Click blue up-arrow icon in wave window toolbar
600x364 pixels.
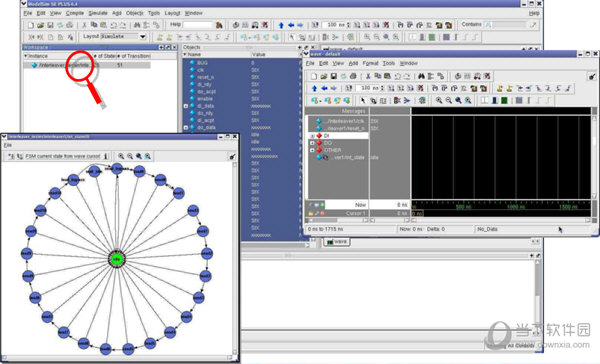(315, 88)
